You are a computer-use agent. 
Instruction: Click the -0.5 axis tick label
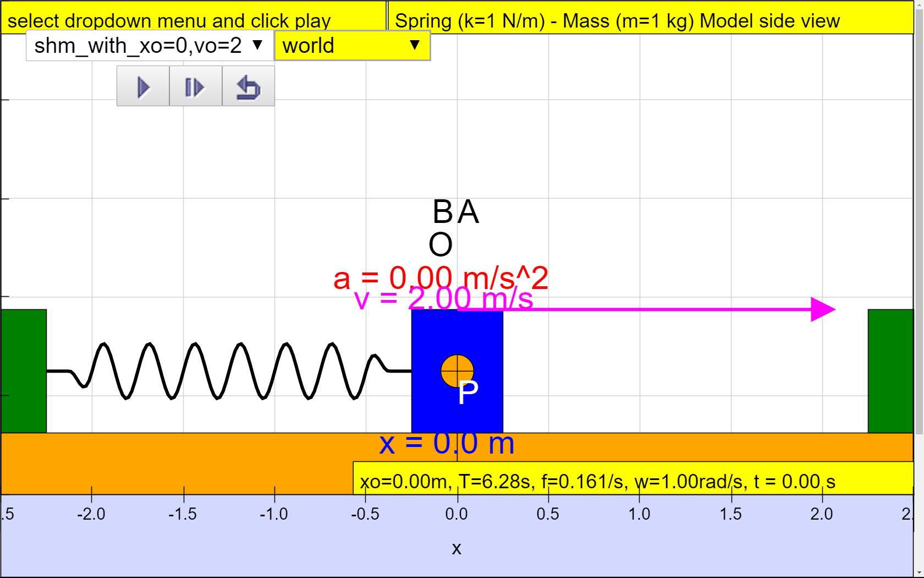(x=365, y=514)
